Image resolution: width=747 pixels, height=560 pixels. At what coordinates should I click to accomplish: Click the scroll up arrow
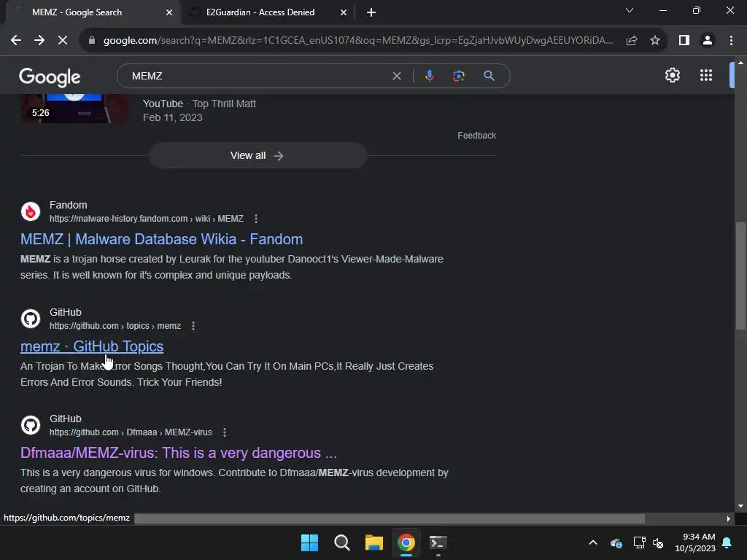coord(740,63)
